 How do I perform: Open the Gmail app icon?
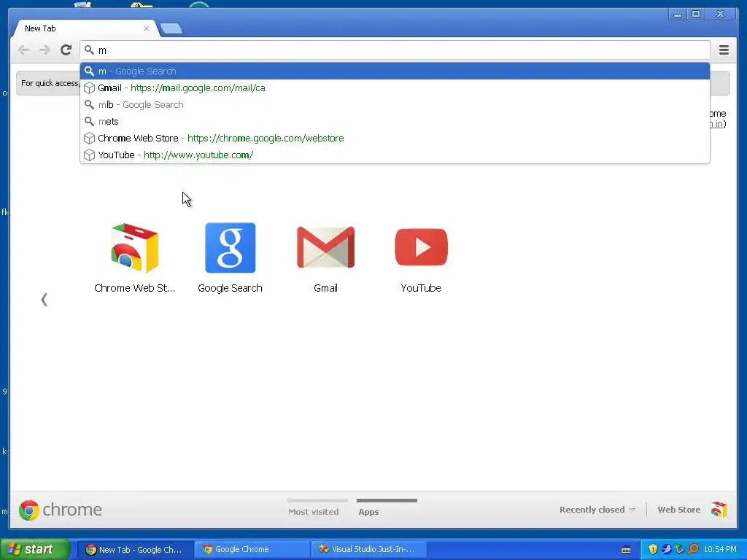tap(325, 247)
